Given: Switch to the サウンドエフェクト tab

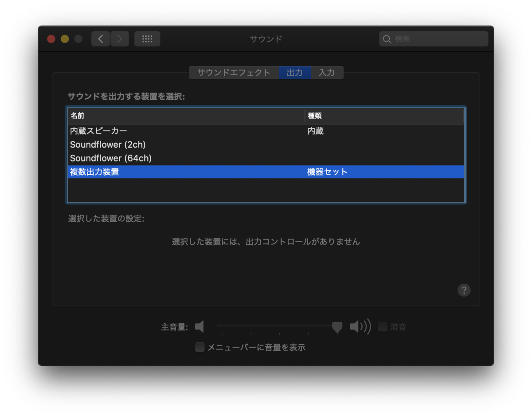Looking at the screenshot, I should click(x=234, y=72).
